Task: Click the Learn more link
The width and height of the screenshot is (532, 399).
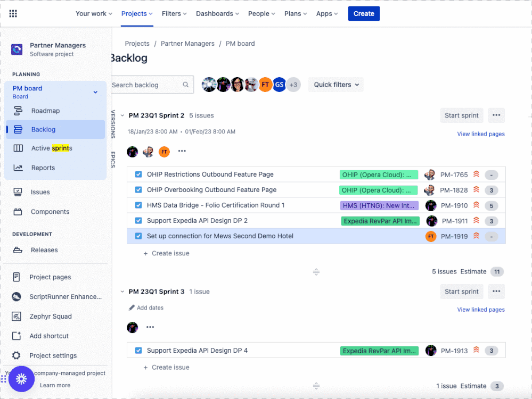Action: pyautogui.click(x=55, y=386)
